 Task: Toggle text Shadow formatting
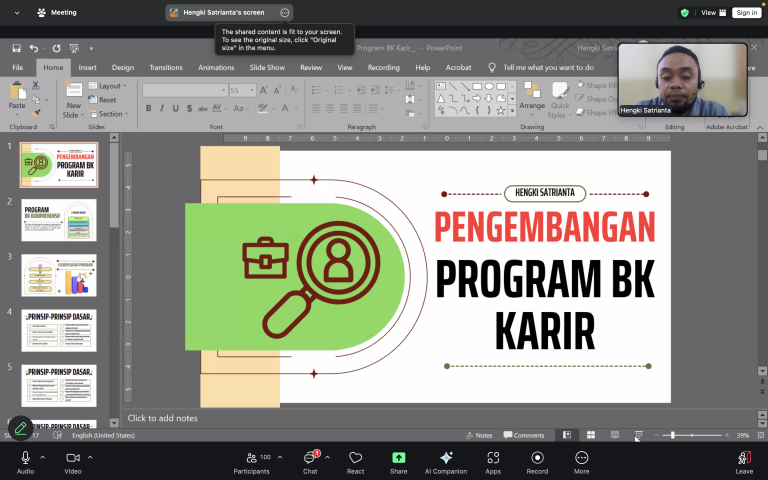pos(189,108)
